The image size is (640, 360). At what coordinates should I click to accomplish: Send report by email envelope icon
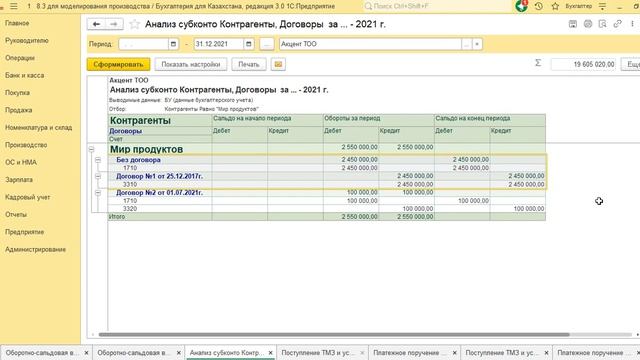278,64
